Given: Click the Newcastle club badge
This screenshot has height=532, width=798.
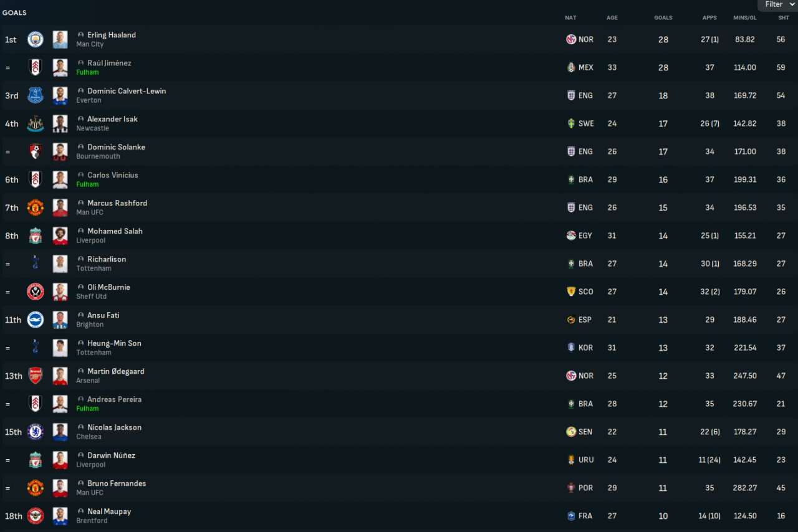Looking at the screenshot, I should tap(35, 123).
